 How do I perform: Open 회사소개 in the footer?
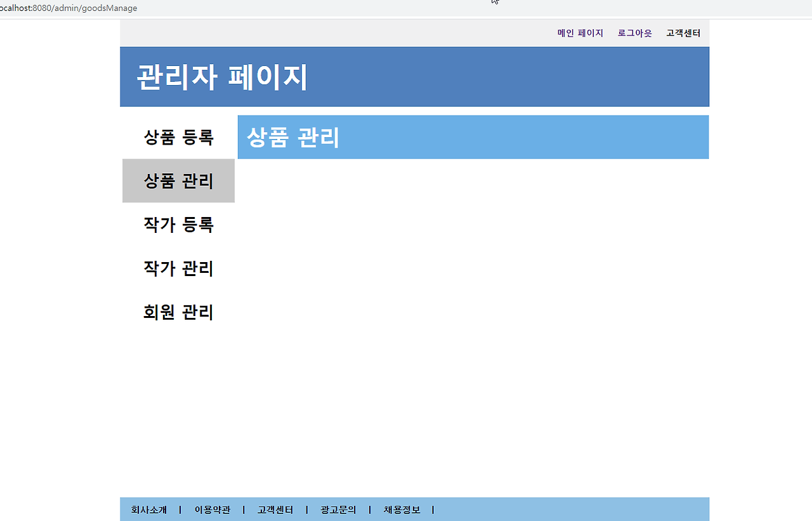(149, 510)
